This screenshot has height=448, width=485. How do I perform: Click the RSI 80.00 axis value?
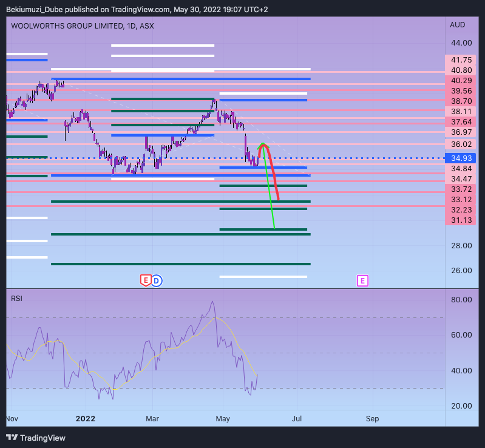pos(461,299)
